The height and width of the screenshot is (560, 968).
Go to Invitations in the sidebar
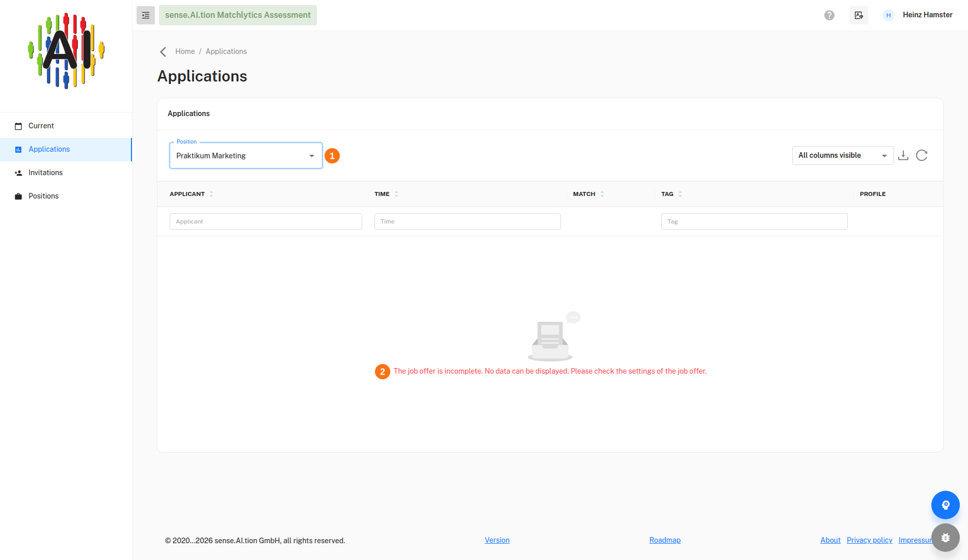[x=66, y=173]
